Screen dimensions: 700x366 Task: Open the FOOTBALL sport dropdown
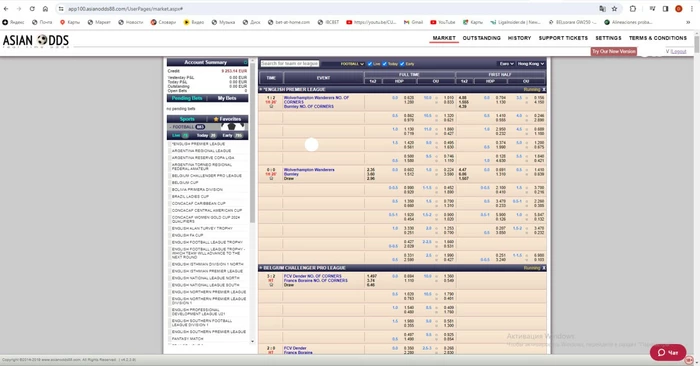click(352, 64)
